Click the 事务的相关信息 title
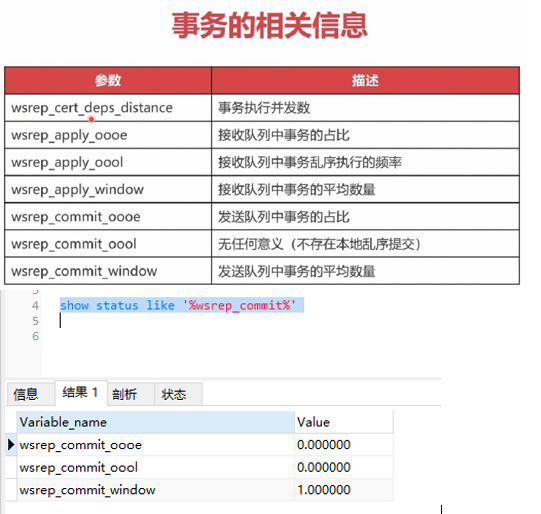541x514 pixels. tap(269, 25)
